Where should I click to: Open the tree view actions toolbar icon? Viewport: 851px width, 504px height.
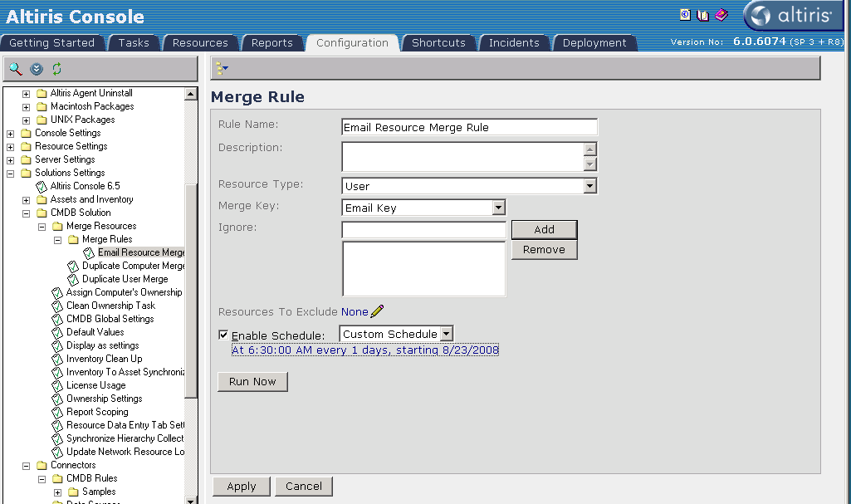point(222,69)
